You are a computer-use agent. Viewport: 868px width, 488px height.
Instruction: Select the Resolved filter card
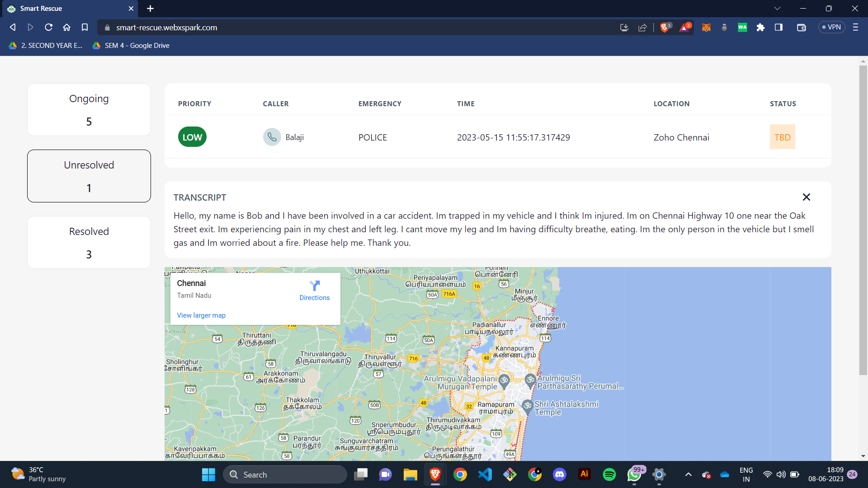[x=89, y=242]
